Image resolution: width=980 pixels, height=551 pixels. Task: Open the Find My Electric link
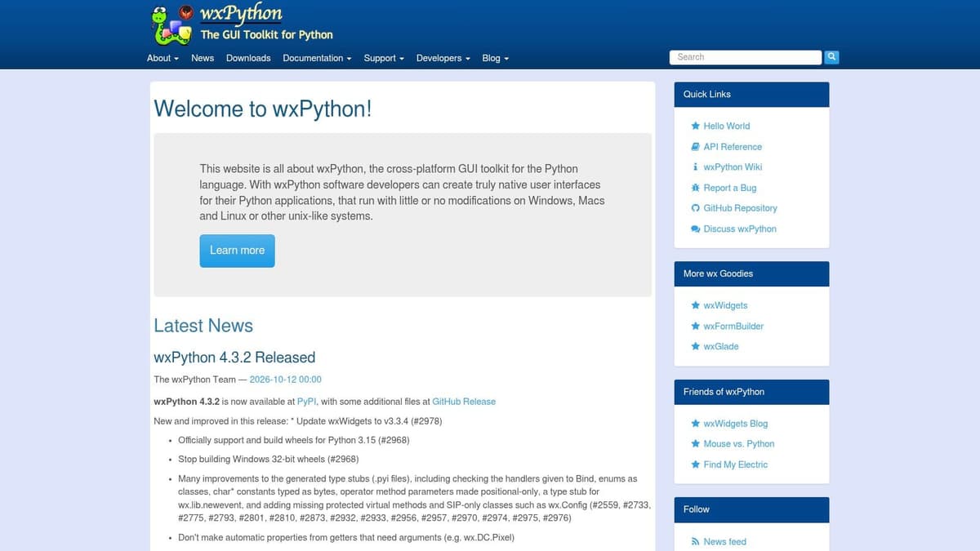pyautogui.click(x=736, y=464)
